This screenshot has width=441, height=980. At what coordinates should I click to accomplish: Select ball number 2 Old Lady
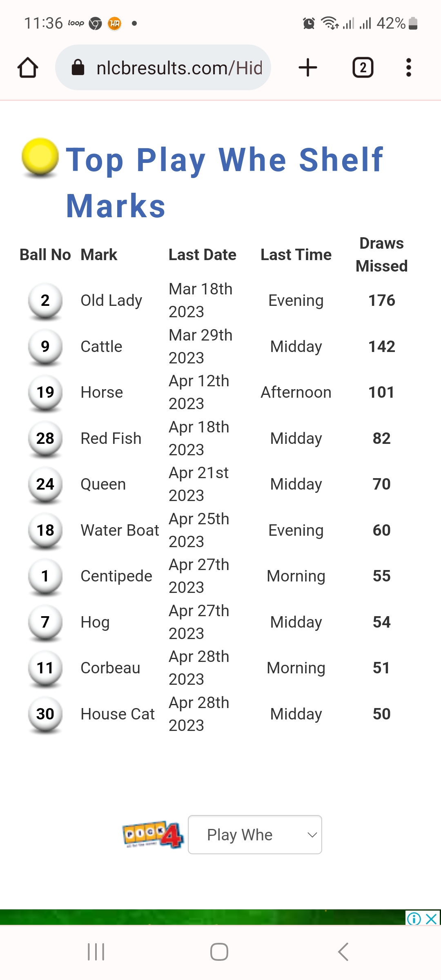tap(45, 301)
